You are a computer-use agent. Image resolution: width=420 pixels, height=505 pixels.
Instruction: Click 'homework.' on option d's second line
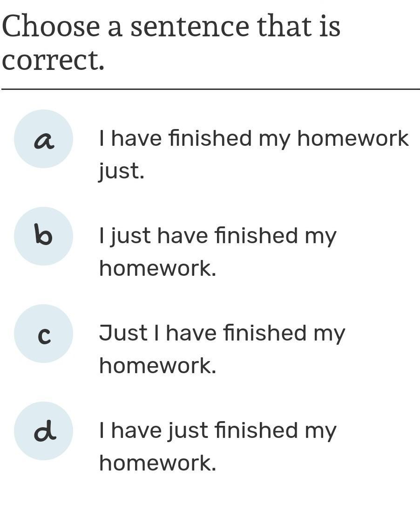coord(158,463)
